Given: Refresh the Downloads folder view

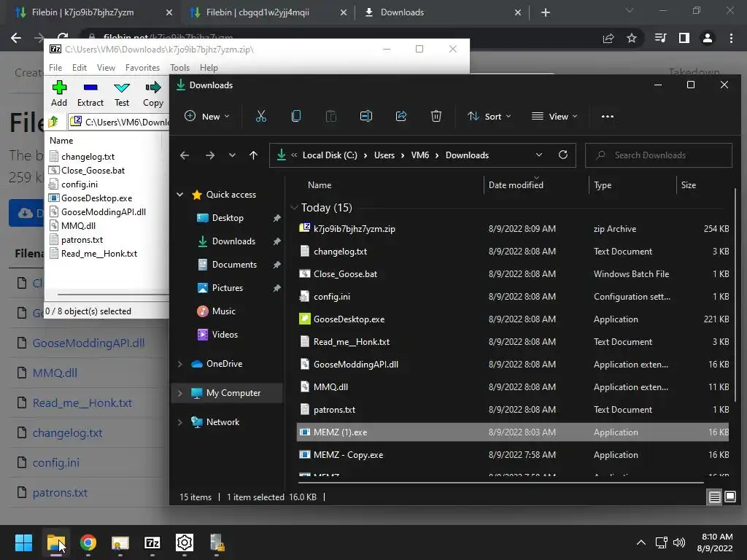Looking at the screenshot, I should (x=562, y=155).
